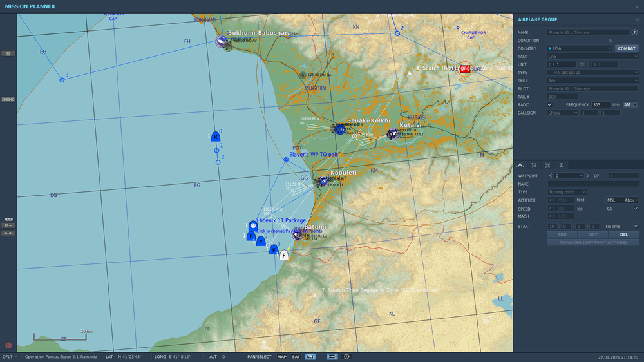644x362 pixels.
Task: Open the Summary sigma tab icon
Action: (x=561, y=165)
